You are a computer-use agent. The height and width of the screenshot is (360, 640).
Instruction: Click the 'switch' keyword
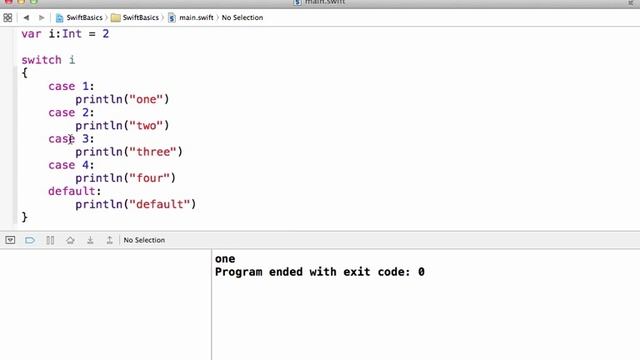tap(41, 60)
